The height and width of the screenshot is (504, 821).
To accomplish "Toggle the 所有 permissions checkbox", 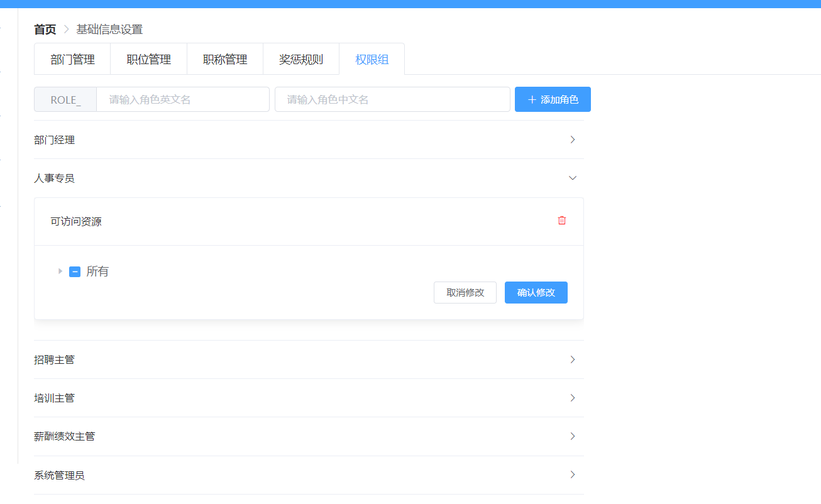I will click(x=75, y=271).
